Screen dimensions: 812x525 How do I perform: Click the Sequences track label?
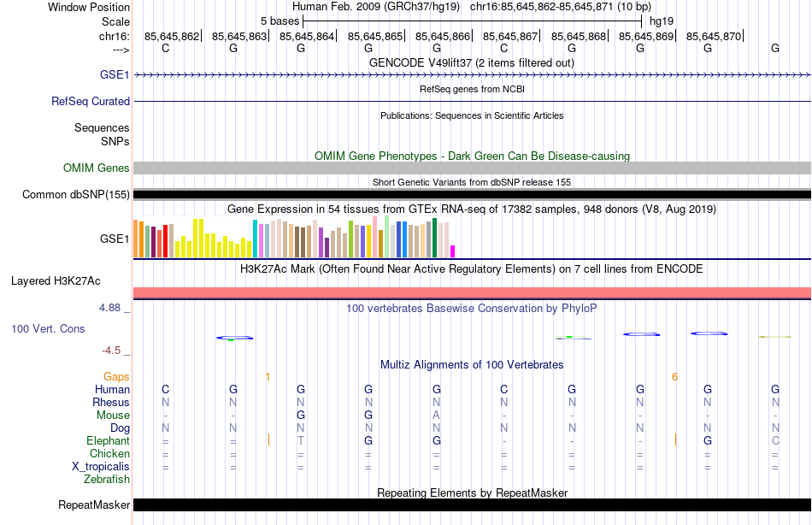pyautogui.click(x=102, y=127)
